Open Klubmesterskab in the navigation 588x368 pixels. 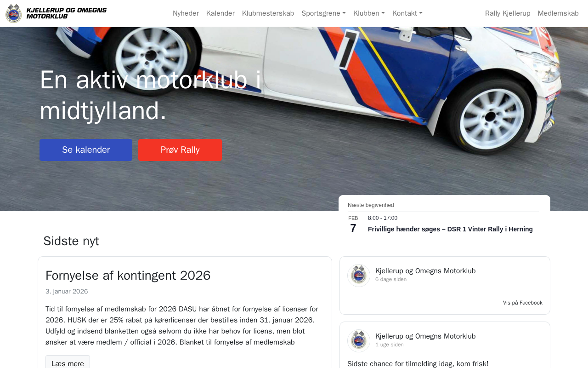(x=268, y=13)
